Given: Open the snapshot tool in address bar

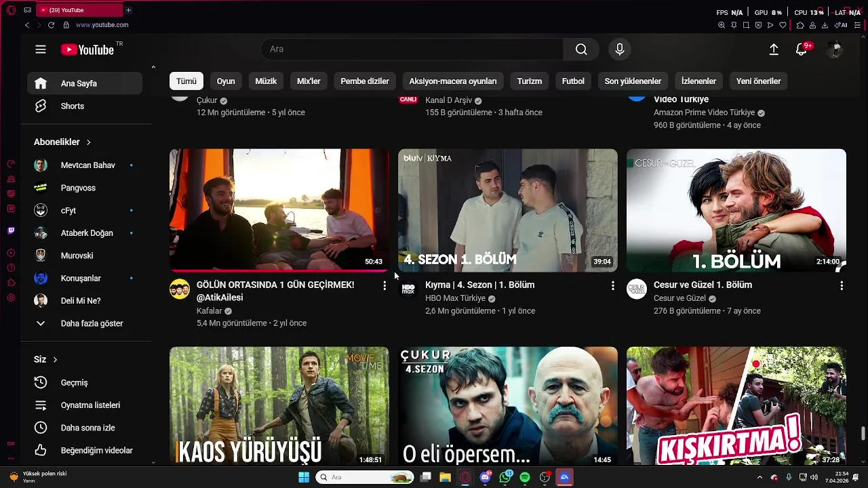Looking at the screenshot, I should [746, 25].
